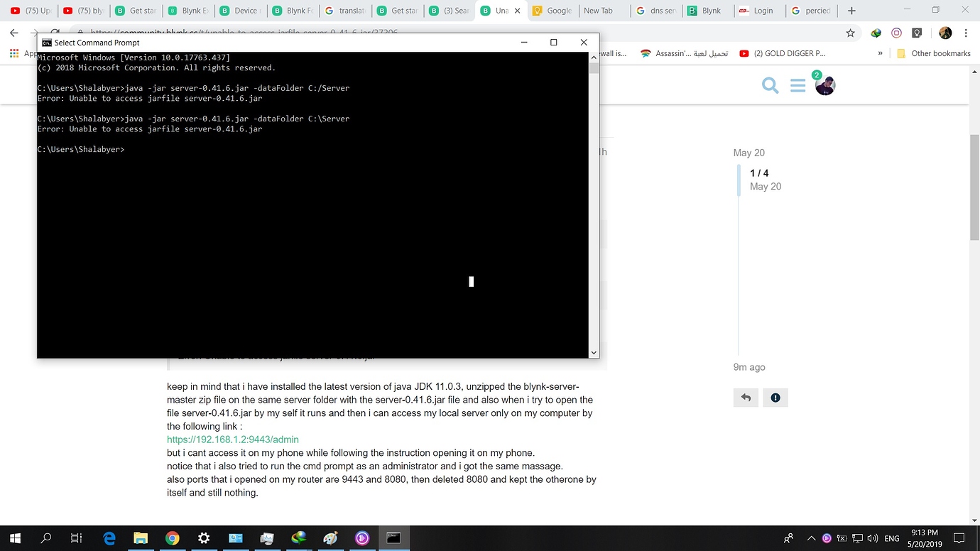
Task: Switch to the 'New Tab' tab
Action: click(x=604, y=11)
